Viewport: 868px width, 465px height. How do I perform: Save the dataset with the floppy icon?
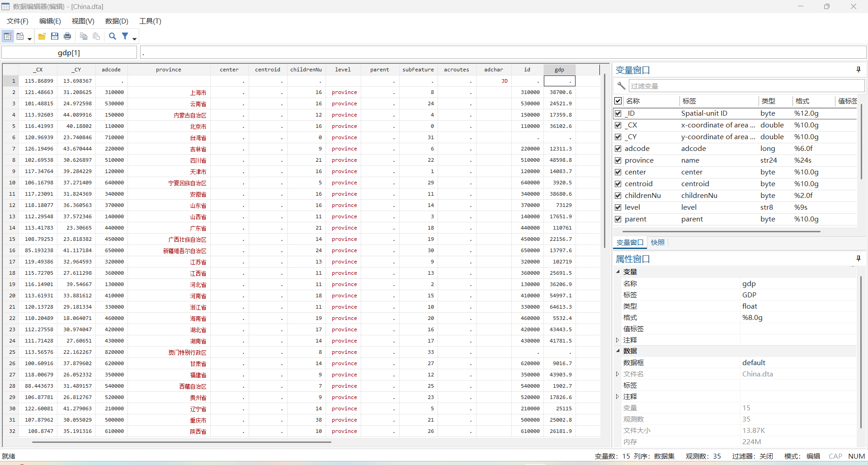tap(55, 37)
